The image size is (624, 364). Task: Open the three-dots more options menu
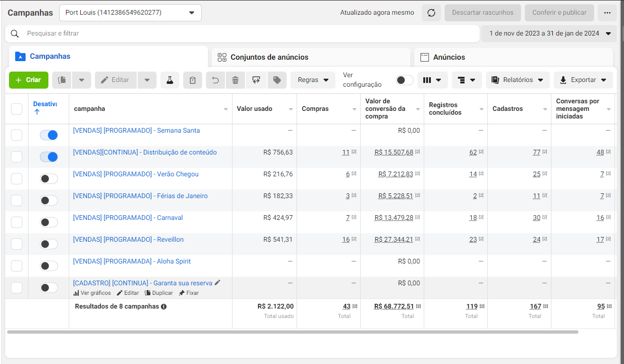pos(607,13)
